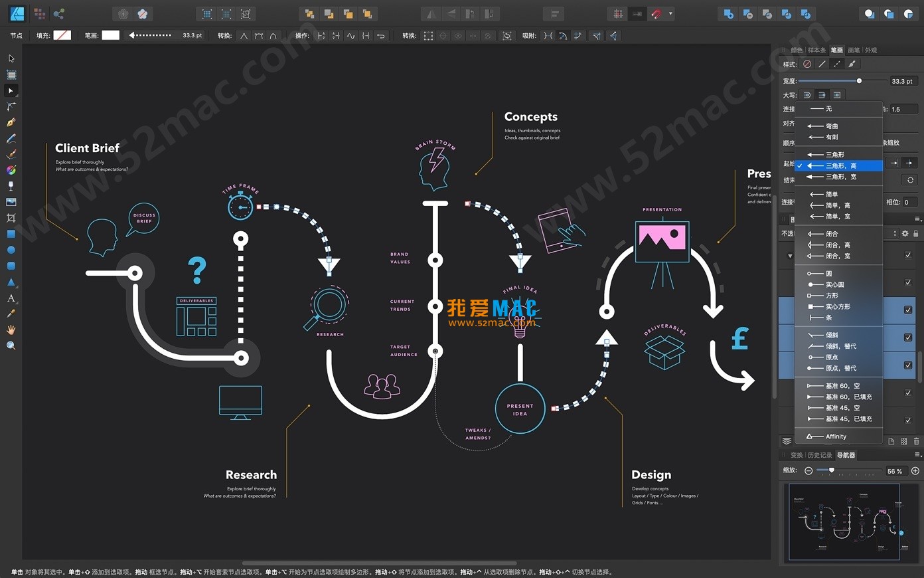Viewport: 924px width, 578px height.
Task: Switch to 颜色 panel tab
Action: coord(797,50)
